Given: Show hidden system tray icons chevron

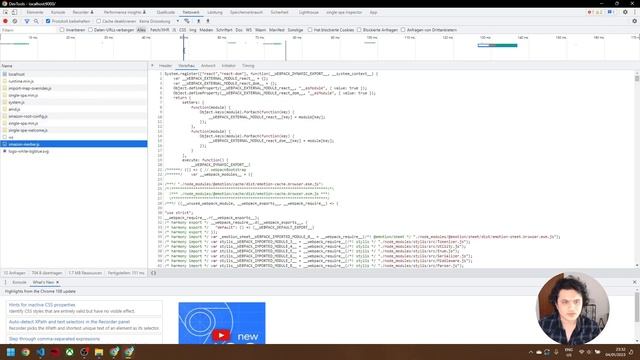Looking at the screenshot, I should [x=531, y=352].
